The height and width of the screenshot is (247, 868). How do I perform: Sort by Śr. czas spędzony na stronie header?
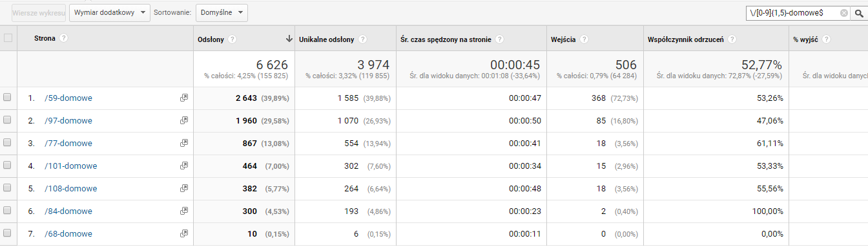pos(446,39)
